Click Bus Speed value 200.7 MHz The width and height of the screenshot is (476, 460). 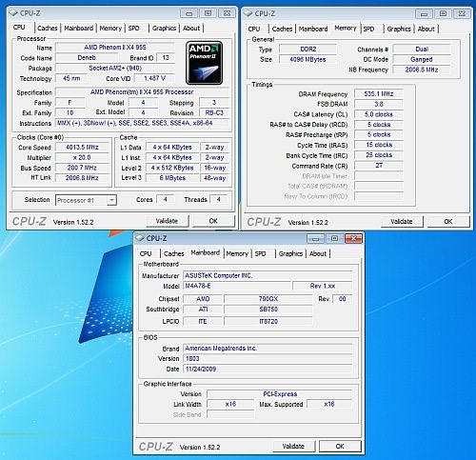tap(82, 168)
